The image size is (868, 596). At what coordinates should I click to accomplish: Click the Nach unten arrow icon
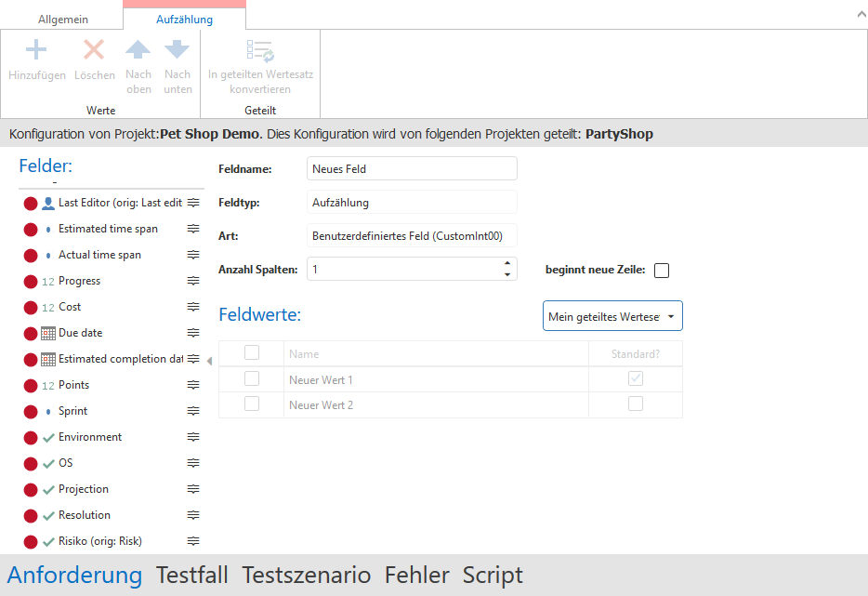coord(178,50)
